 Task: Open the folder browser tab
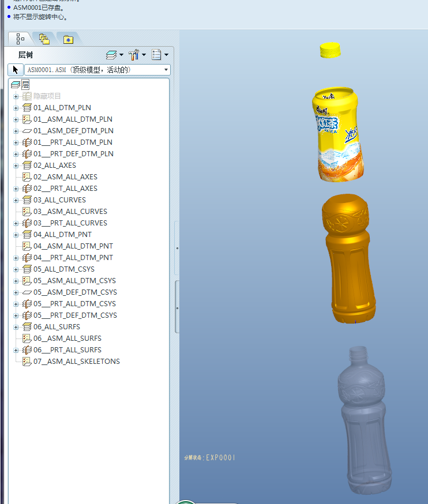click(x=44, y=39)
